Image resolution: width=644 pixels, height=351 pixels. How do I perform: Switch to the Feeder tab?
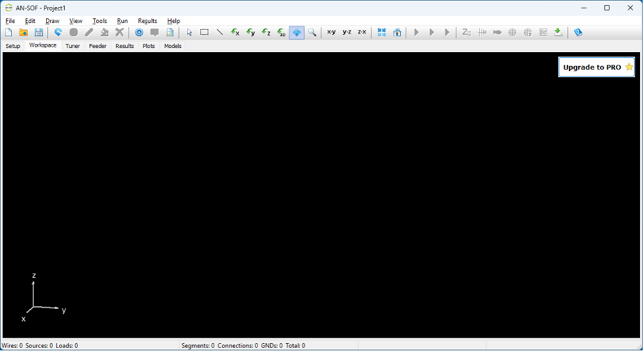pos(98,46)
